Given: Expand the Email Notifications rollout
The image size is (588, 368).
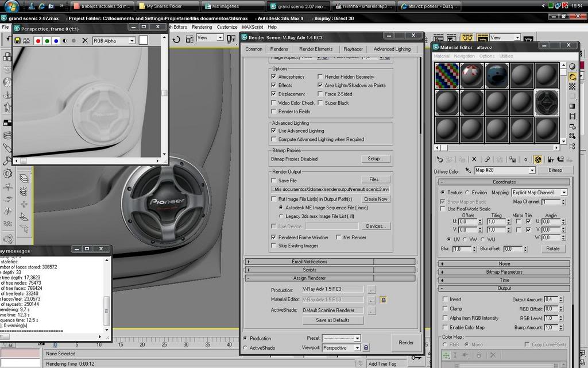Looking at the screenshot, I should (x=330, y=262).
